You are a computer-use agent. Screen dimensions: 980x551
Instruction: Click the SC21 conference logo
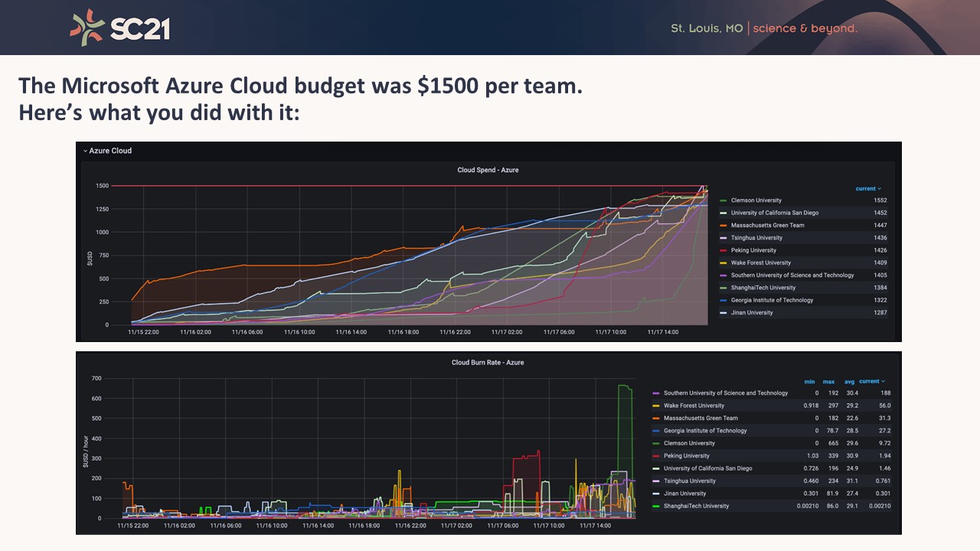pyautogui.click(x=120, y=27)
